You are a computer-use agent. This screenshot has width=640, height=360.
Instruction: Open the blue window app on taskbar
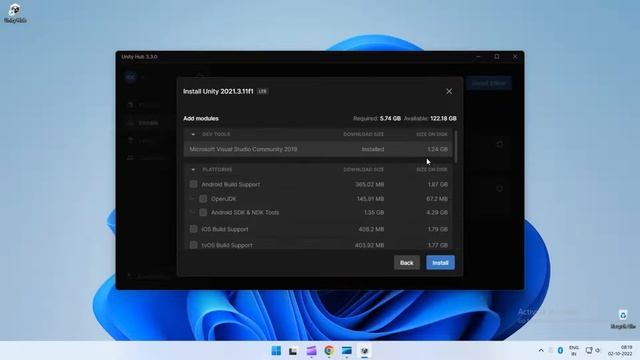tap(347, 351)
